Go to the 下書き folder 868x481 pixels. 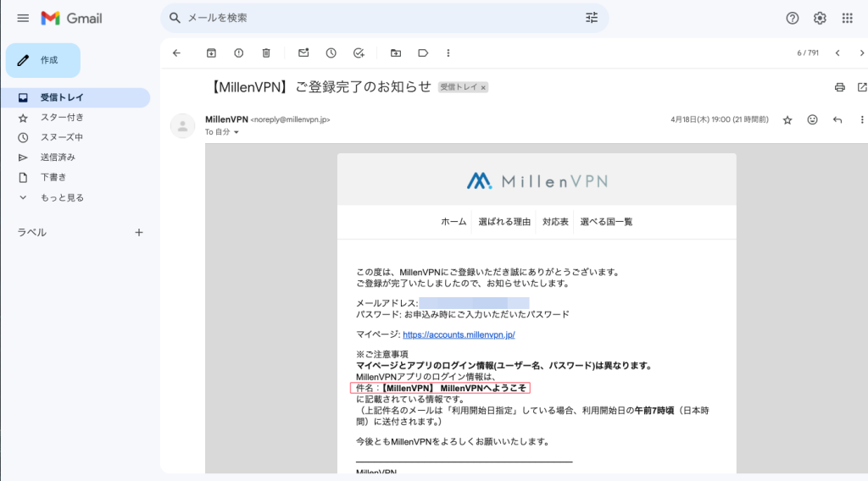pyautogui.click(x=53, y=177)
